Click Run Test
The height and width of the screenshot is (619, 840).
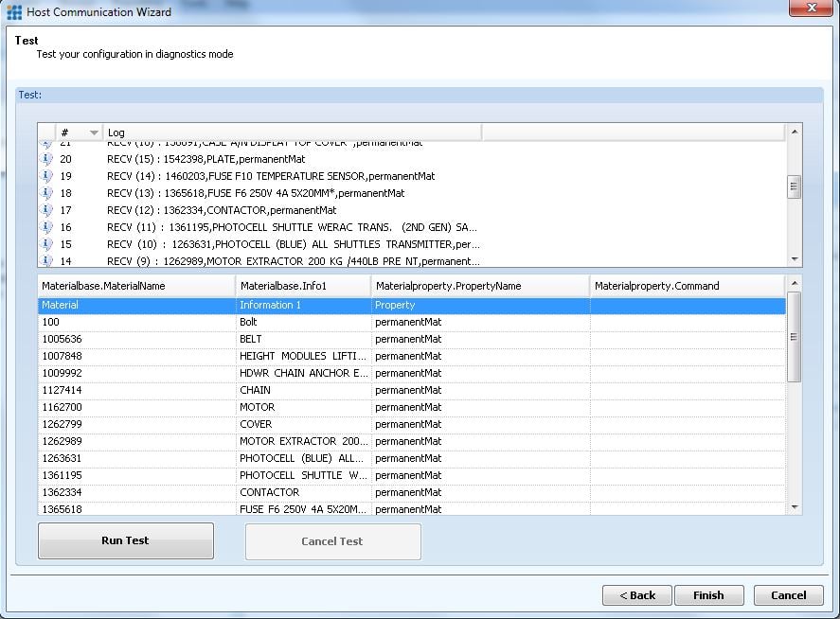click(125, 539)
